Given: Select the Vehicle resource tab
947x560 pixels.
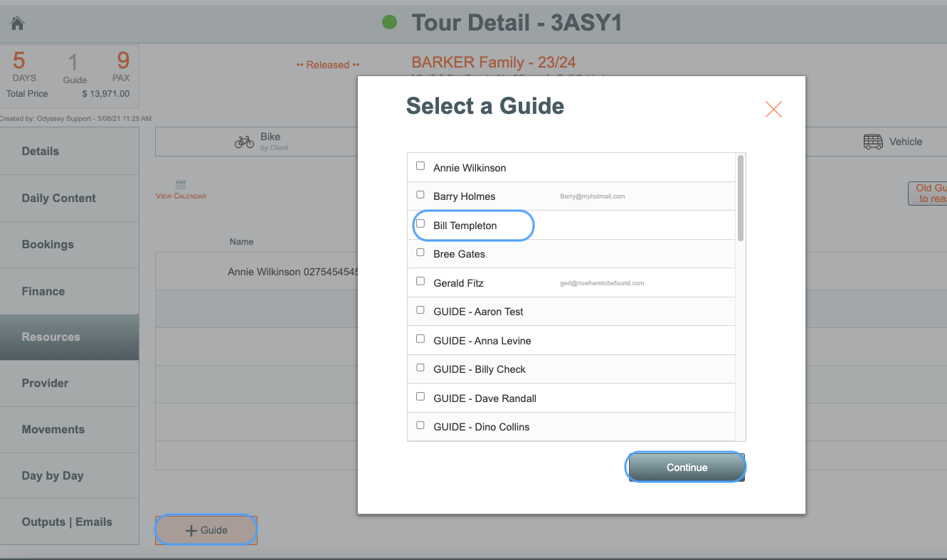Looking at the screenshot, I should (x=892, y=142).
